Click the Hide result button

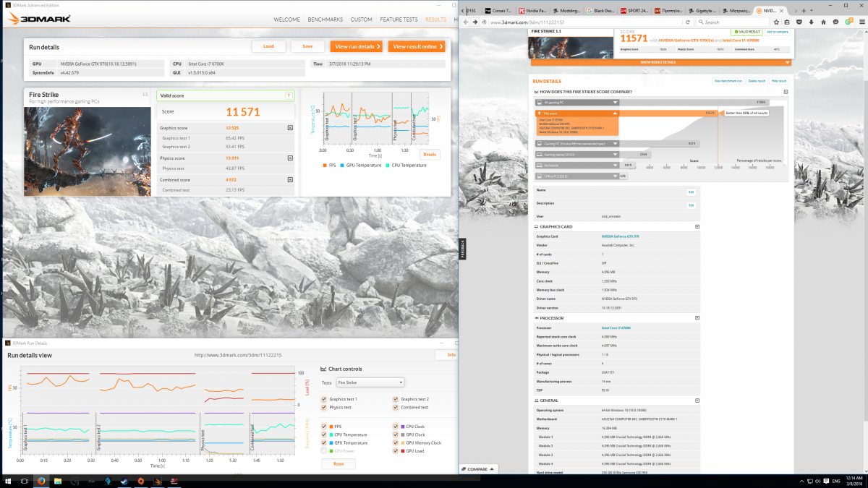pos(779,81)
